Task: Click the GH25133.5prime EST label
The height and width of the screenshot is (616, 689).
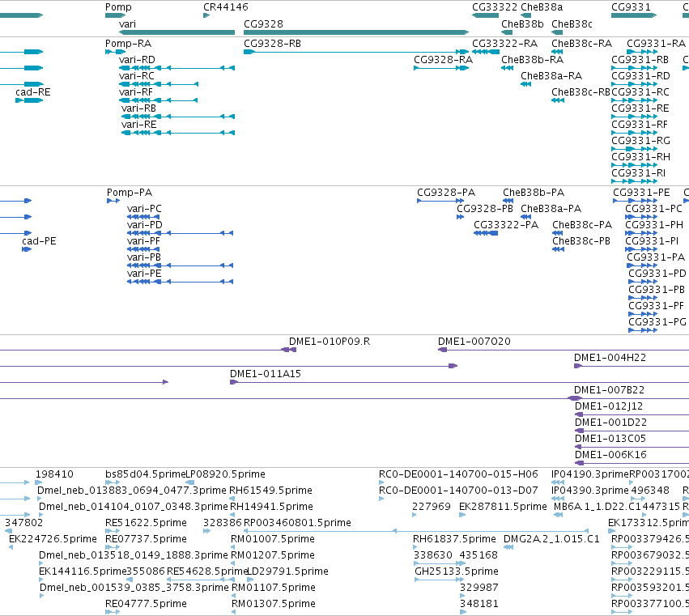Action: coord(457,571)
